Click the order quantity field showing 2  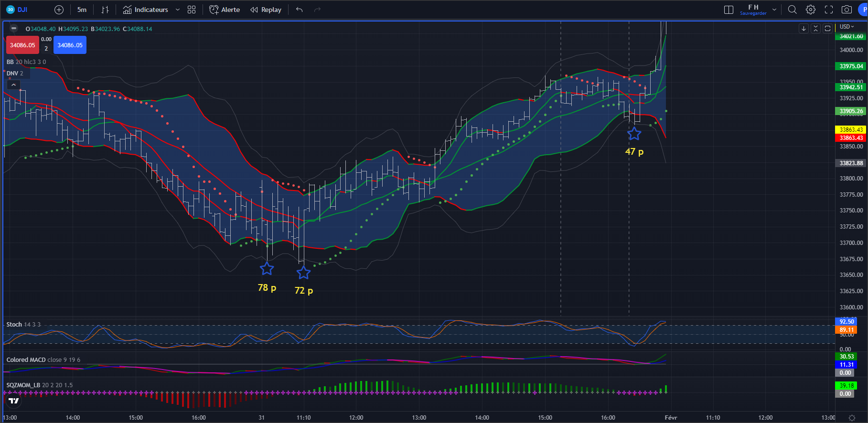[x=46, y=49]
